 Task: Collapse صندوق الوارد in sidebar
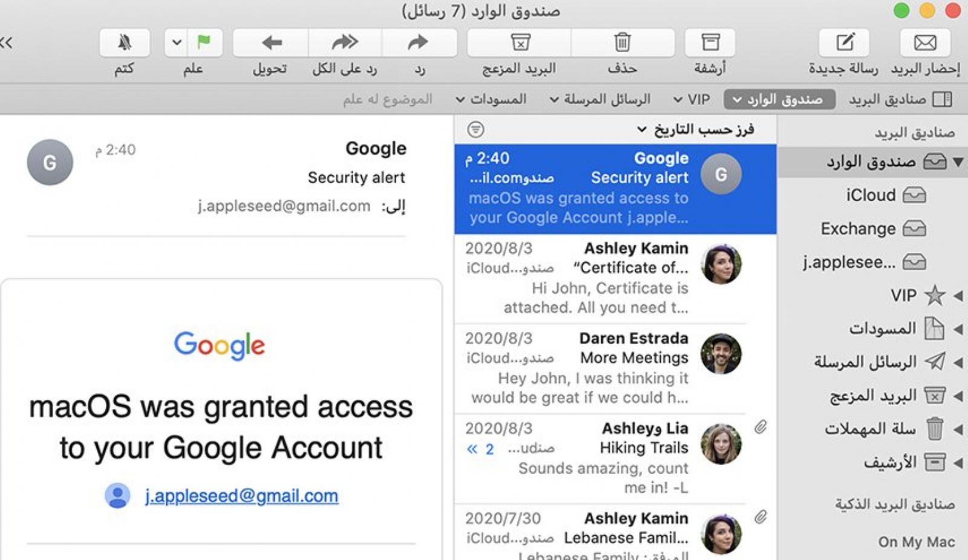[958, 162]
